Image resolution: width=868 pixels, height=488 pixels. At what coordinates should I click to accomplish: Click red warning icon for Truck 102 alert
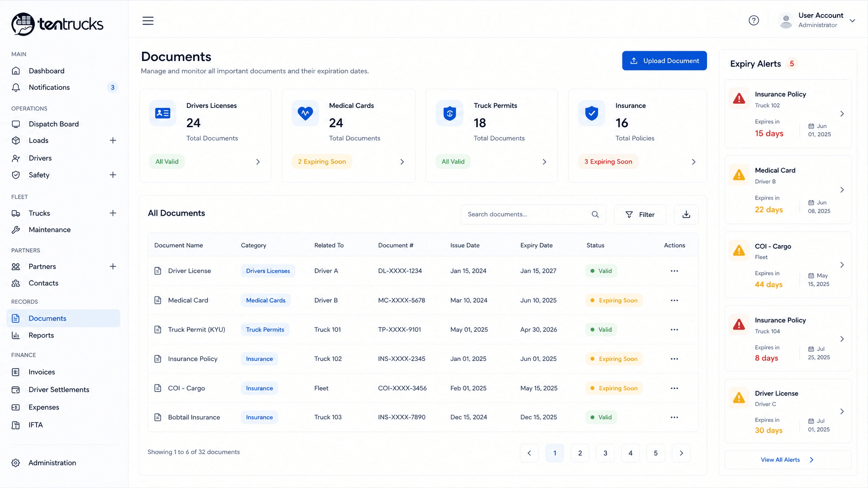point(739,99)
